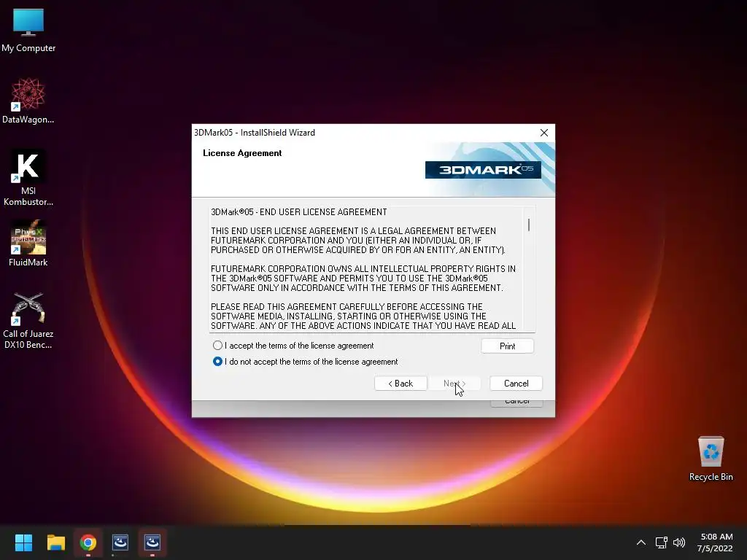
Task: Click the greyed-out Next button
Action: tap(454, 384)
